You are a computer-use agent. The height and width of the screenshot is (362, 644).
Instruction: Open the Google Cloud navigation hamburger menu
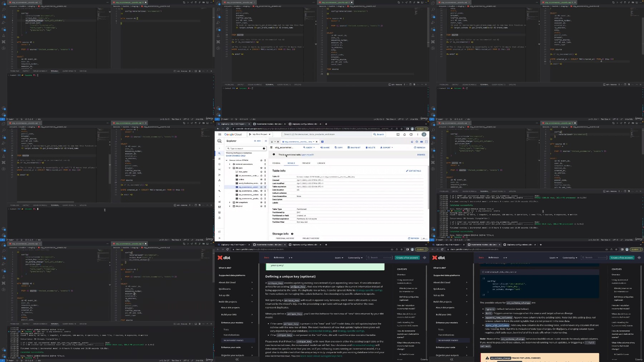220,134
